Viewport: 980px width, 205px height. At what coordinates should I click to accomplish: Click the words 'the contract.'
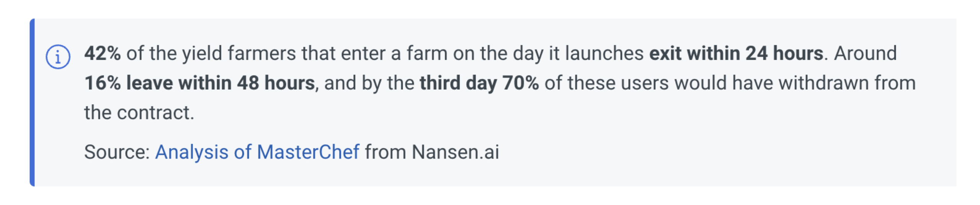(139, 113)
